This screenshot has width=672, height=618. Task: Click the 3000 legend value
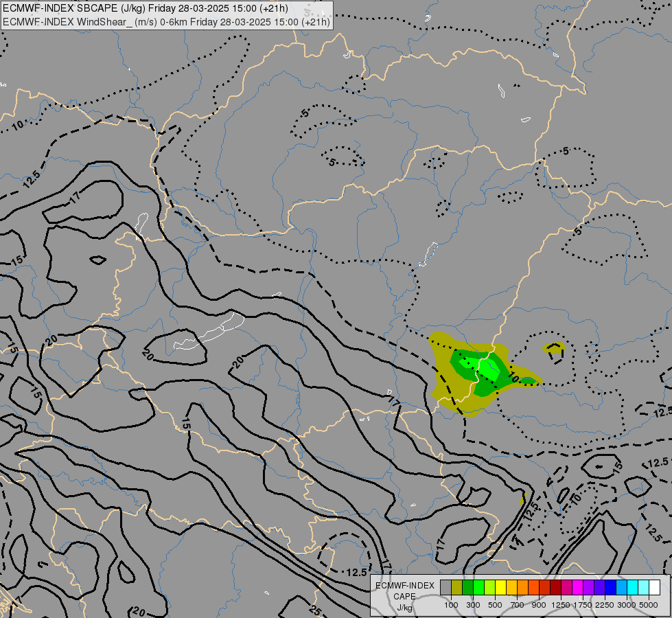[627, 605]
